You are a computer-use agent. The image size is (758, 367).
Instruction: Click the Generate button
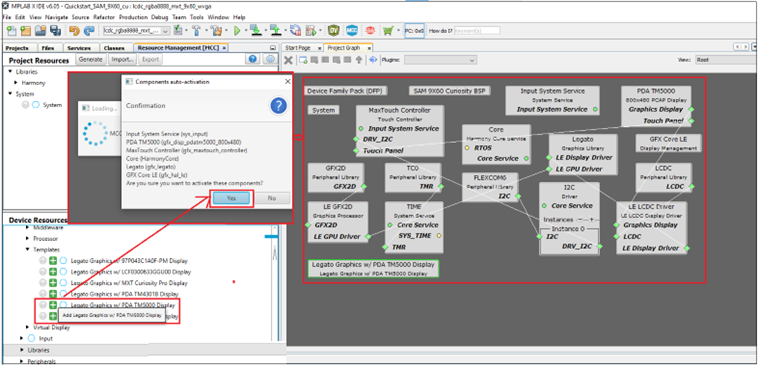point(90,59)
